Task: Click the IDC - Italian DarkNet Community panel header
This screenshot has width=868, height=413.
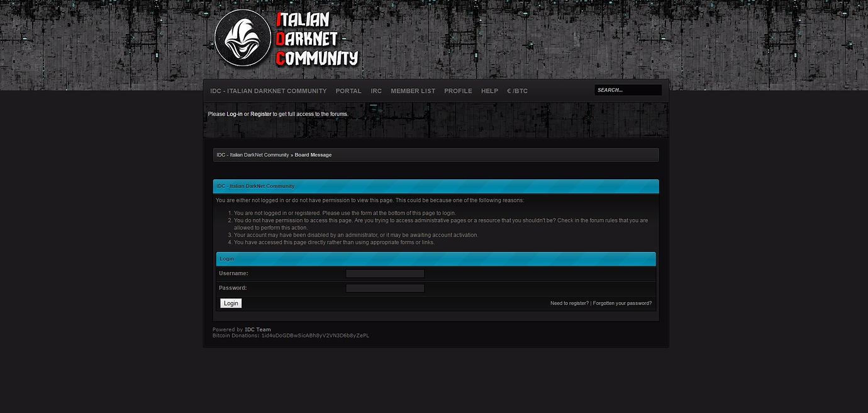Action: [x=436, y=186]
